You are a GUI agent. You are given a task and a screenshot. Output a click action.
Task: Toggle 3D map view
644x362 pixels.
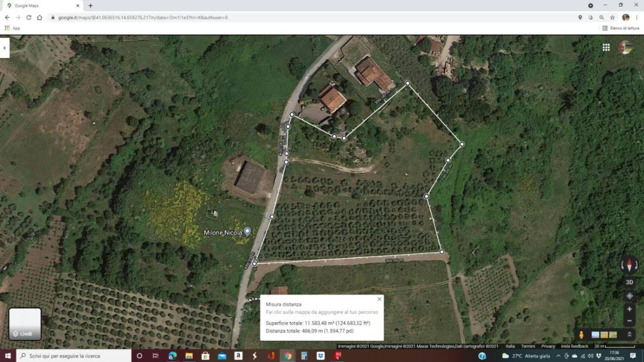click(x=629, y=282)
